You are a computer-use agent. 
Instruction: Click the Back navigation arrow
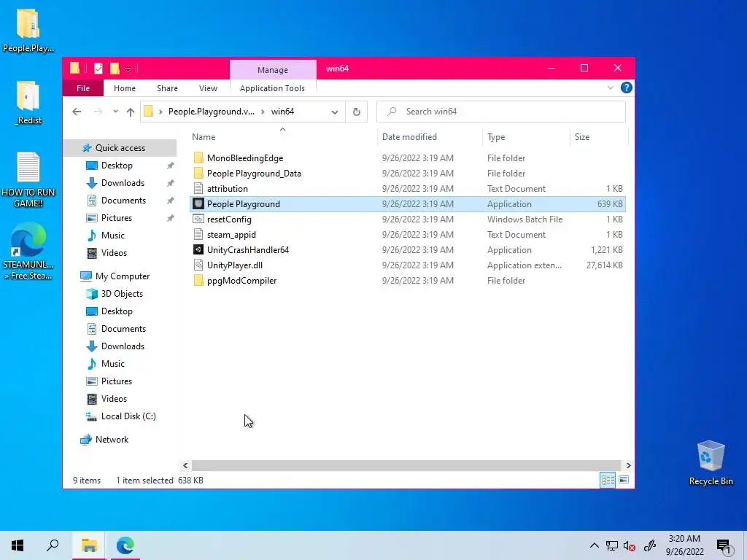pos(77,112)
